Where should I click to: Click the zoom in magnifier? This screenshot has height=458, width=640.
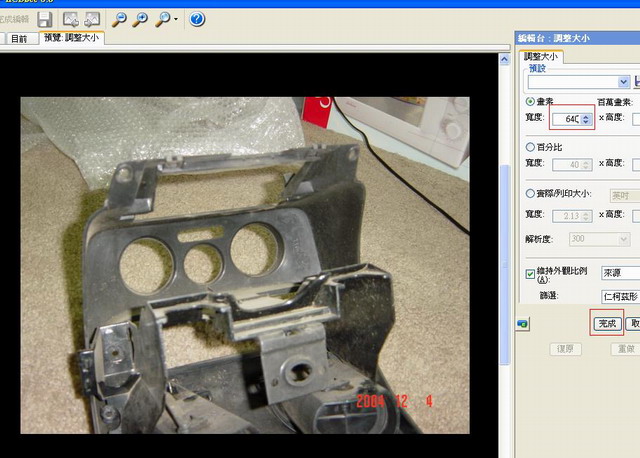click(x=140, y=18)
